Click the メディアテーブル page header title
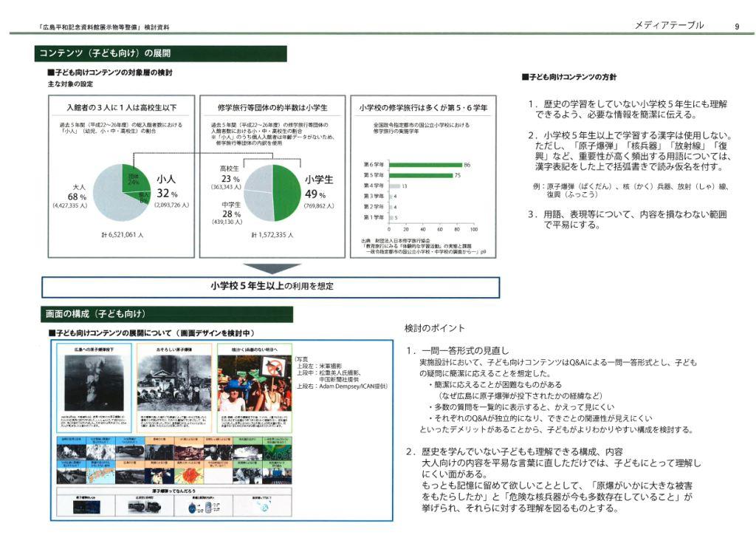Image resolution: width=756 pixels, height=535 pixels. pyautogui.click(x=669, y=25)
